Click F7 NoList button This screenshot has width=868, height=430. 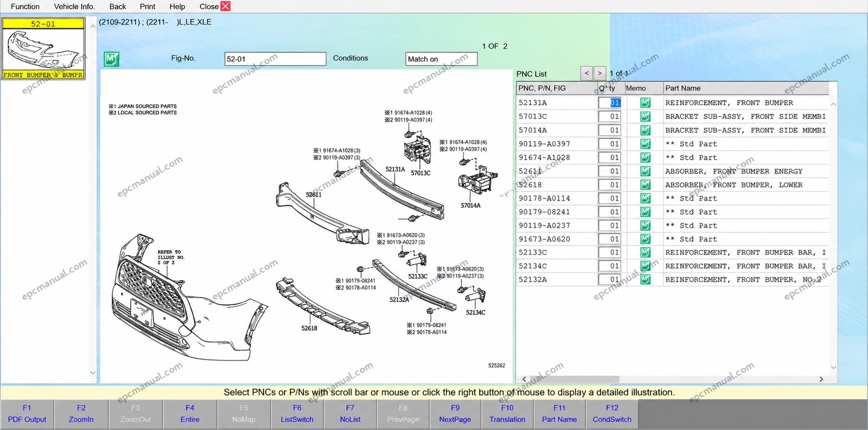coord(350,414)
